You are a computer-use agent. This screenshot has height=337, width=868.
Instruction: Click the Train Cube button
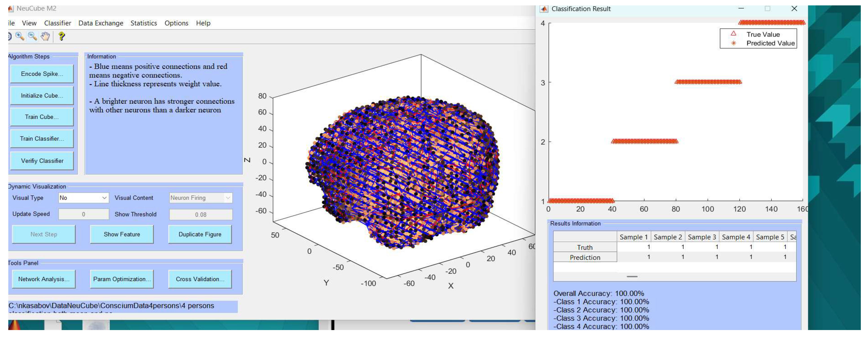point(42,117)
